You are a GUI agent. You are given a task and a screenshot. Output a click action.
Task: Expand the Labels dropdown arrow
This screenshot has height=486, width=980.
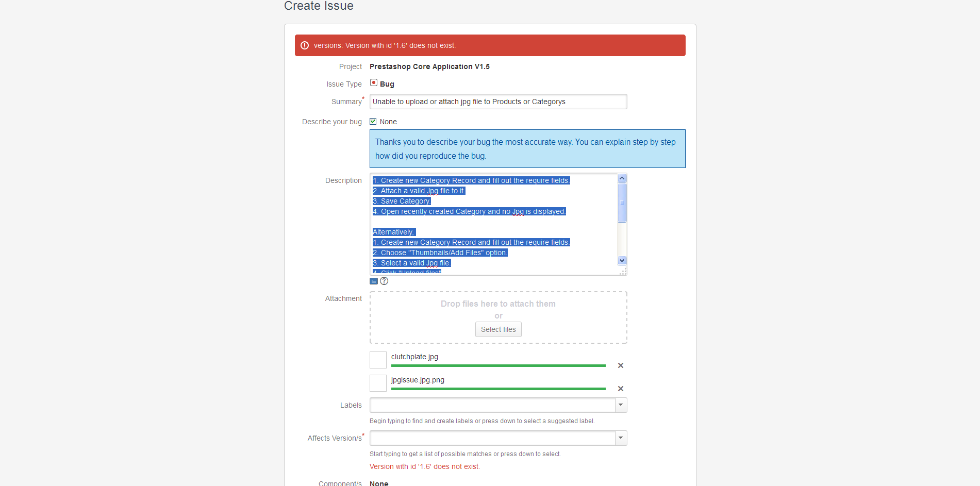pos(621,405)
